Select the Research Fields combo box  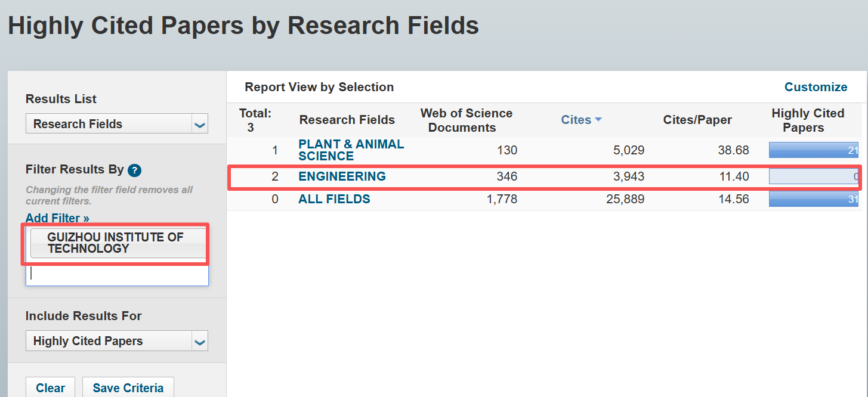109,124
